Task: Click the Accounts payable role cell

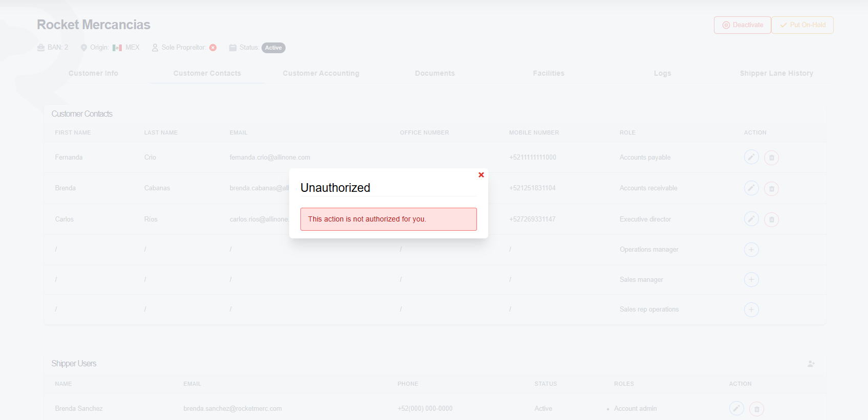Action: pyautogui.click(x=645, y=157)
